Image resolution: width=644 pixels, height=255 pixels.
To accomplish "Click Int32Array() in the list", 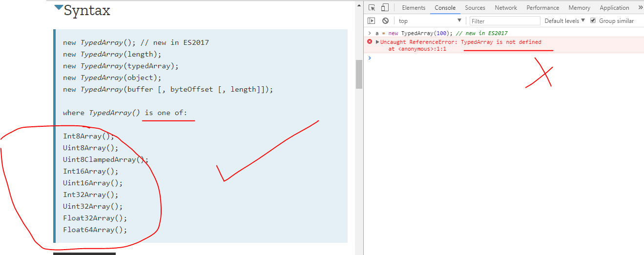I will pyautogui.click(x=91, y=195).
